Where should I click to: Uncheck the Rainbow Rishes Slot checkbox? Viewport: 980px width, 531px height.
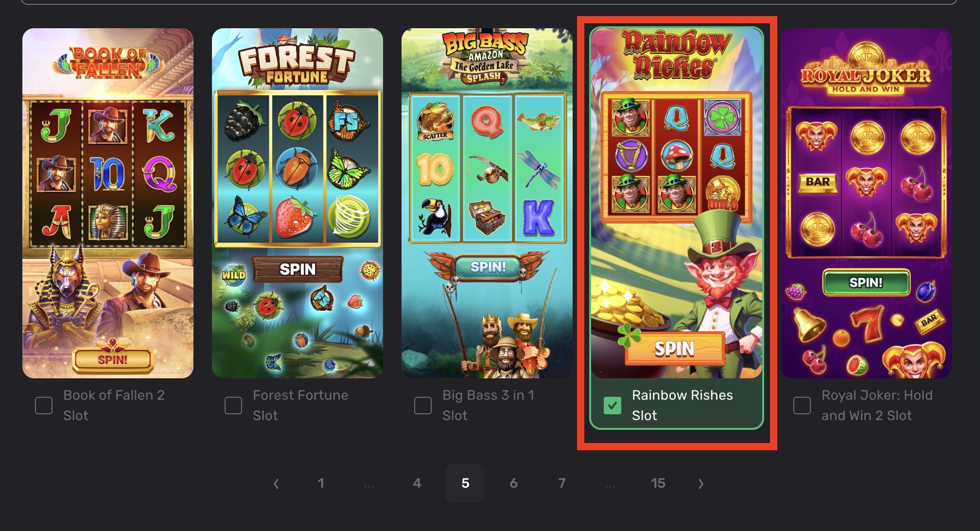[612, 406]
